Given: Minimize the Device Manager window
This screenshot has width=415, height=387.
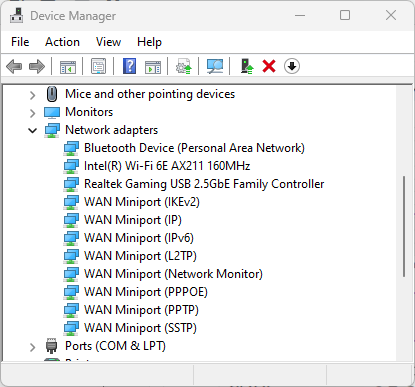Looking at the screenshot, I should pos(300,15).
